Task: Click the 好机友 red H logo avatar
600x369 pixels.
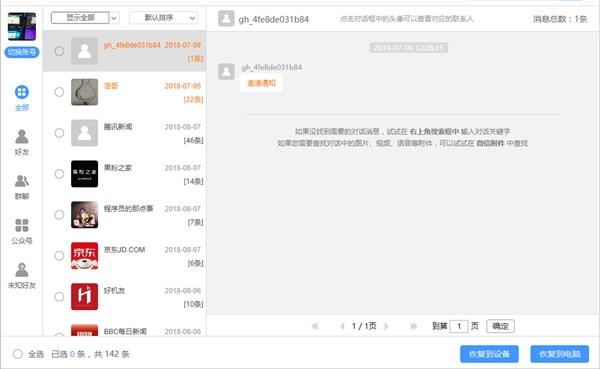Action: tap(85, 297)
